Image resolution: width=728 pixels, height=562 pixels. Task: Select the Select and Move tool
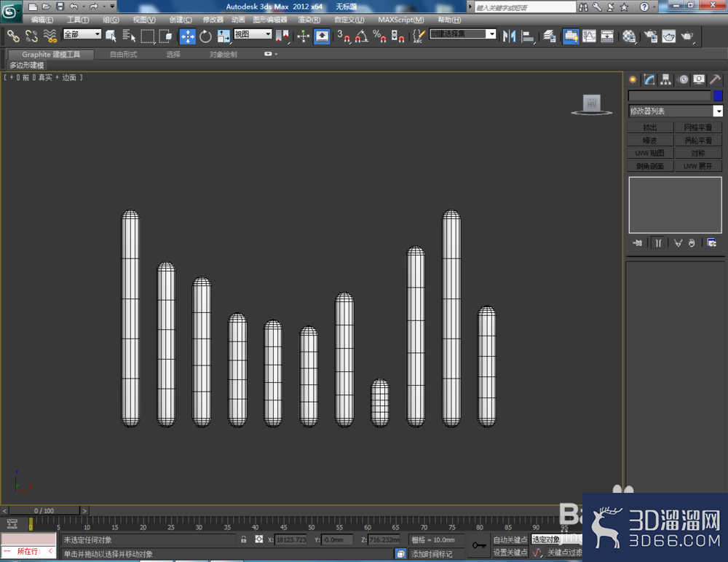click(x=188, y=36)
